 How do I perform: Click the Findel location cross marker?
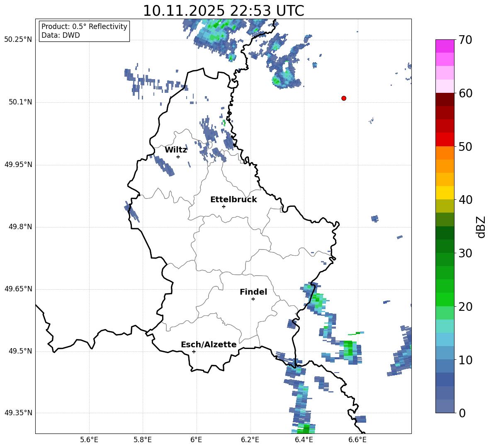pos(253,299)
